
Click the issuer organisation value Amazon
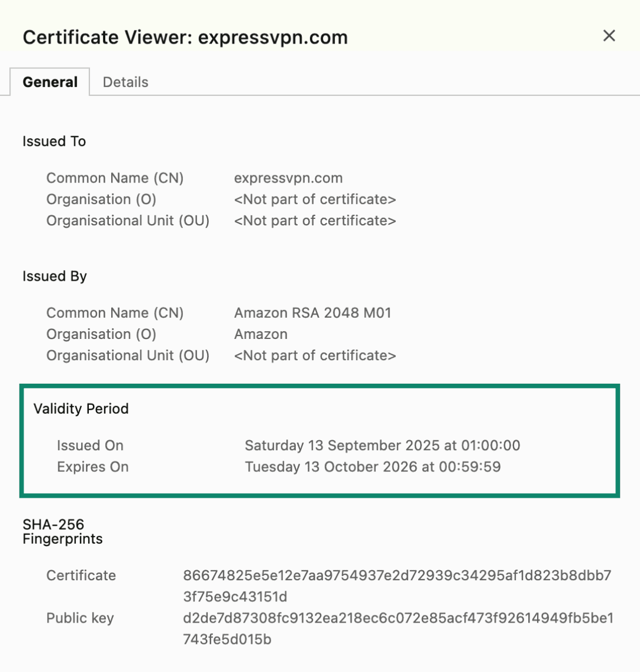click(261, 334)
